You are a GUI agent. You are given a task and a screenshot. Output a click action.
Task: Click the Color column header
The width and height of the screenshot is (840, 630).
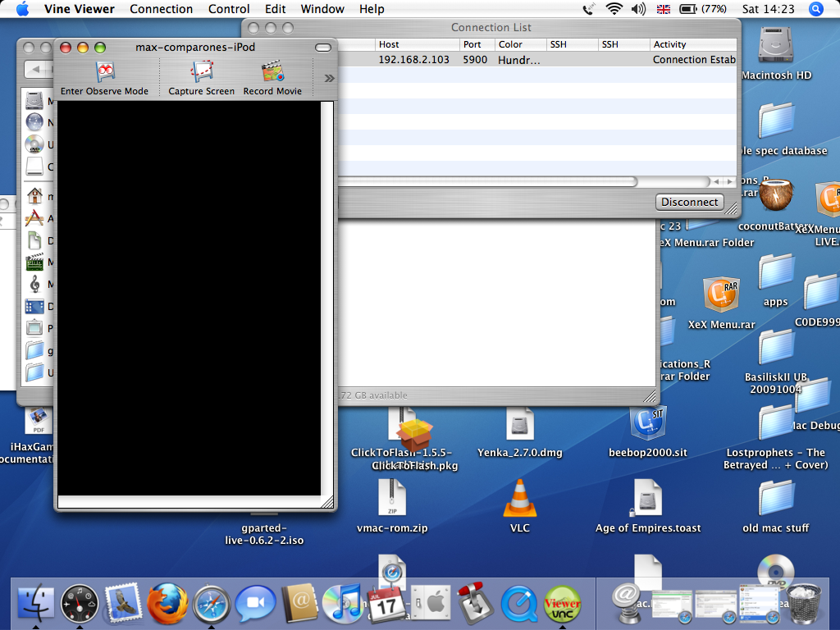pyautogui.click(x=520, y=44)
